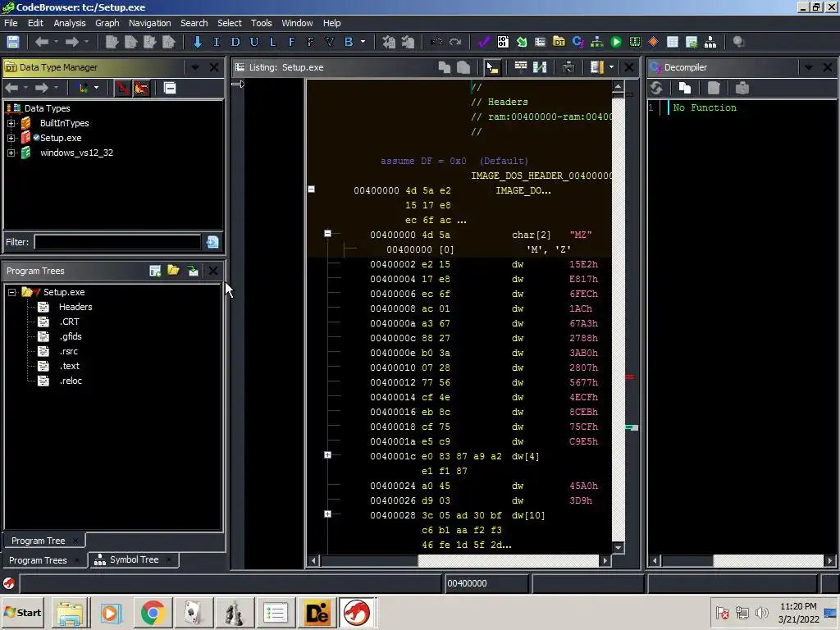840x630 pixels.
Task: Expand BuiltInTypes node
Action: (x=11, y=123)
